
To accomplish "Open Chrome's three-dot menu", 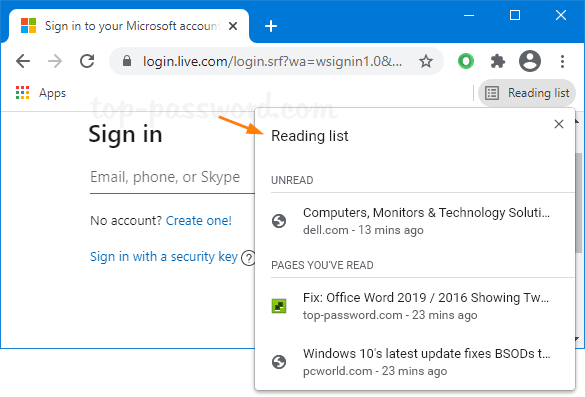I will click(x=562, y=61).
